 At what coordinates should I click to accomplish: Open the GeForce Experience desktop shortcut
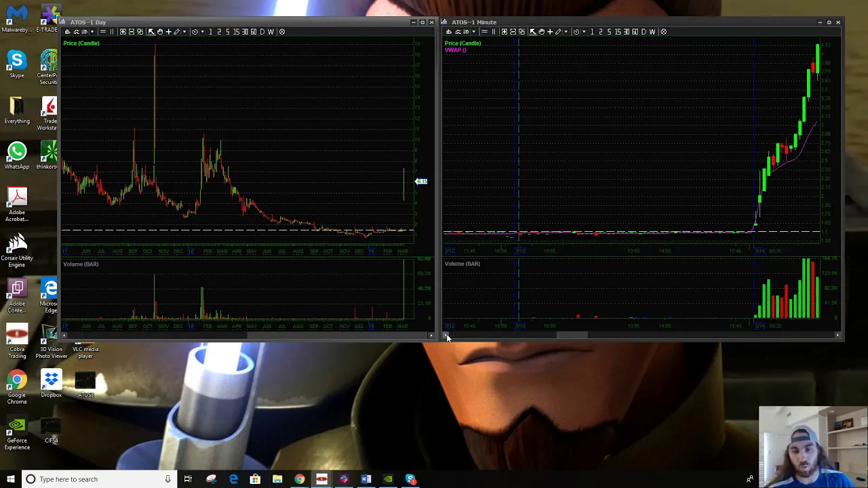pos(17,434)
